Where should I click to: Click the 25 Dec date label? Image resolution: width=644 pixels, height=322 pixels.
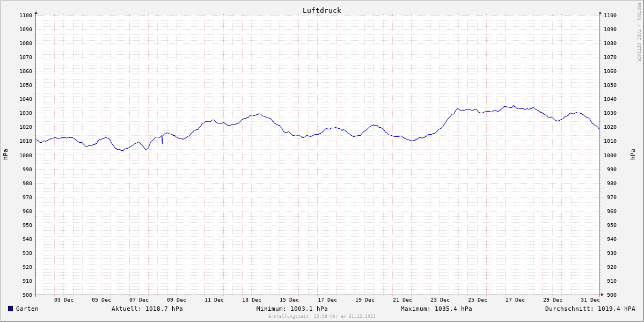coord(478,300)
